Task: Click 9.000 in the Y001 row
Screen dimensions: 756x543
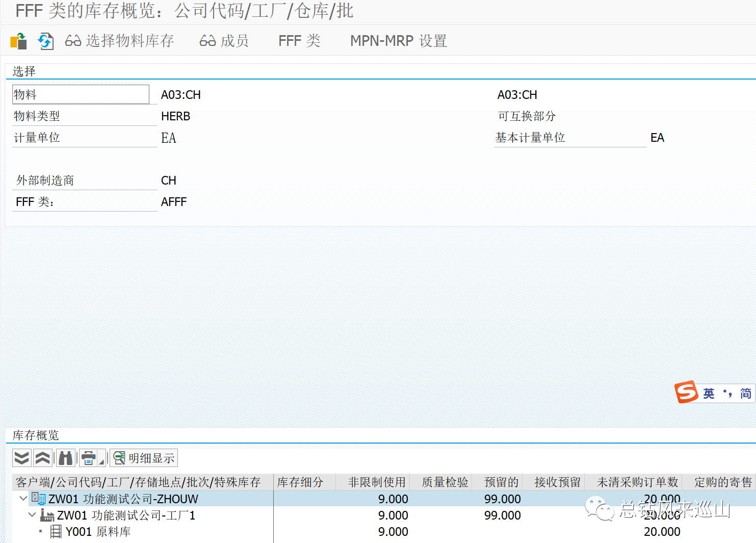Action: [x=393, y=532]
